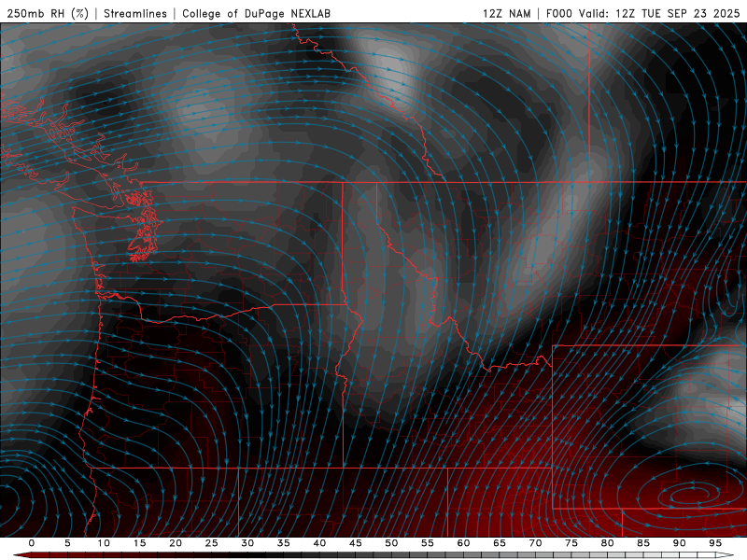Click the "95" colorbar scale label
The width and height of the screenshot is (747, 560).
(715, 543)
